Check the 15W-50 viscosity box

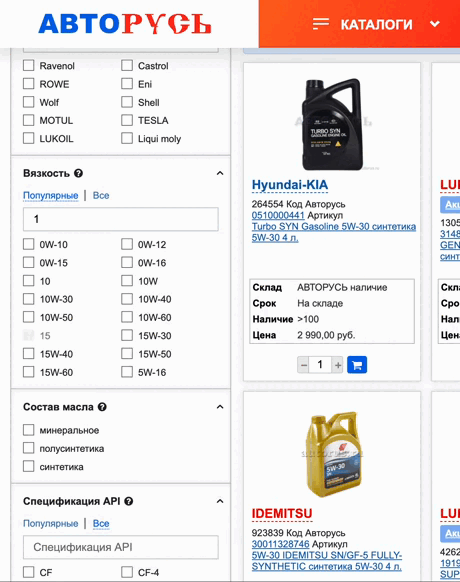[x=127, y=353]
